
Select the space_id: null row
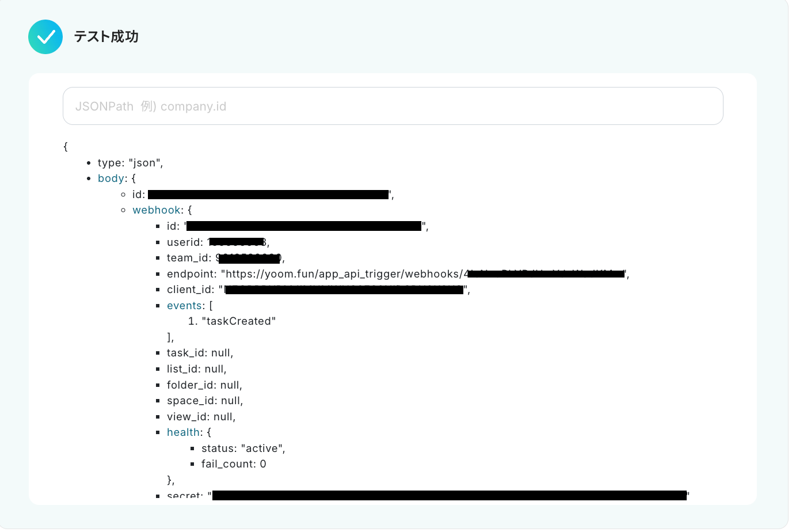205,401
